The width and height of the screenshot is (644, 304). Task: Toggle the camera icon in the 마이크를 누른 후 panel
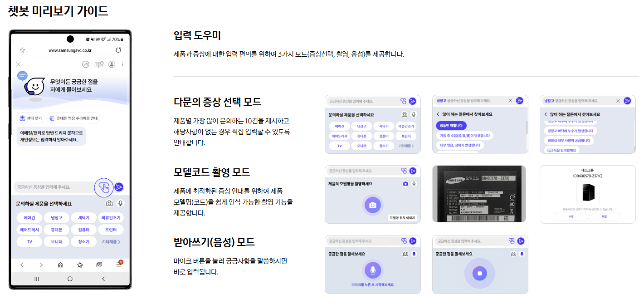[405, 254]
